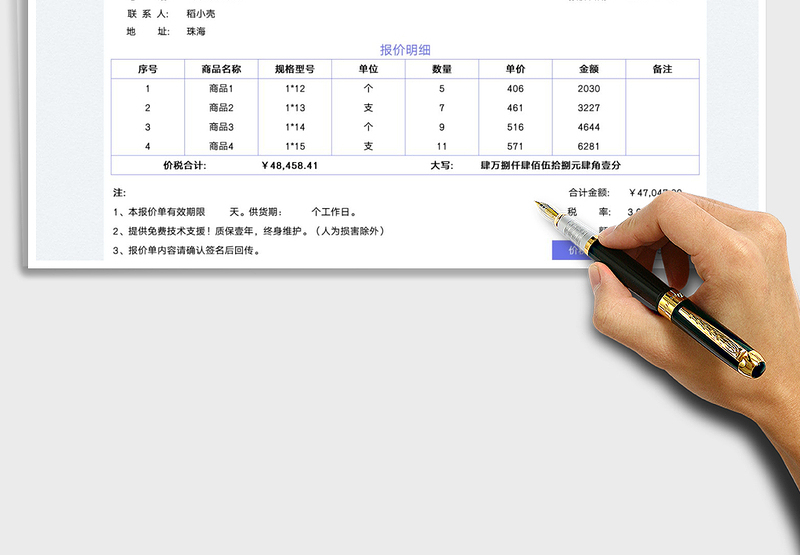Image resolution: width=800 pixels, height=555 pixels.
Task: Select the 数量 column header
Action: (x=442, y=69)
